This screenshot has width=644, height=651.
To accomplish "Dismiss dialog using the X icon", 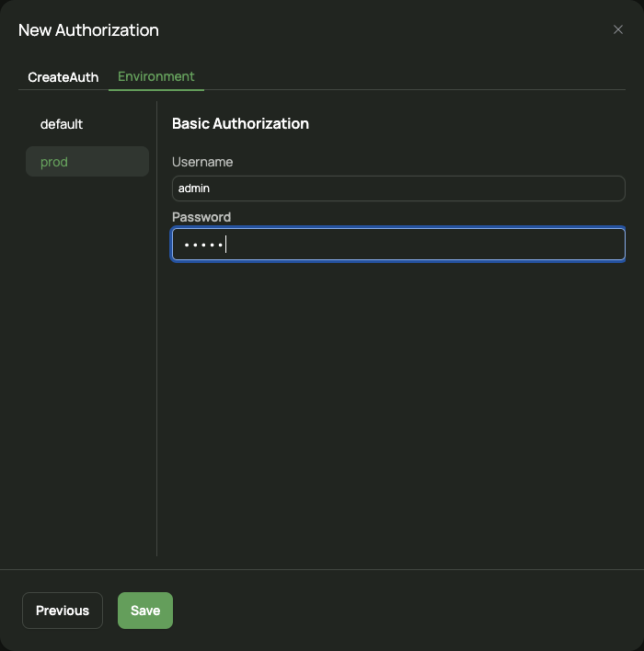I will coord(618,29).
